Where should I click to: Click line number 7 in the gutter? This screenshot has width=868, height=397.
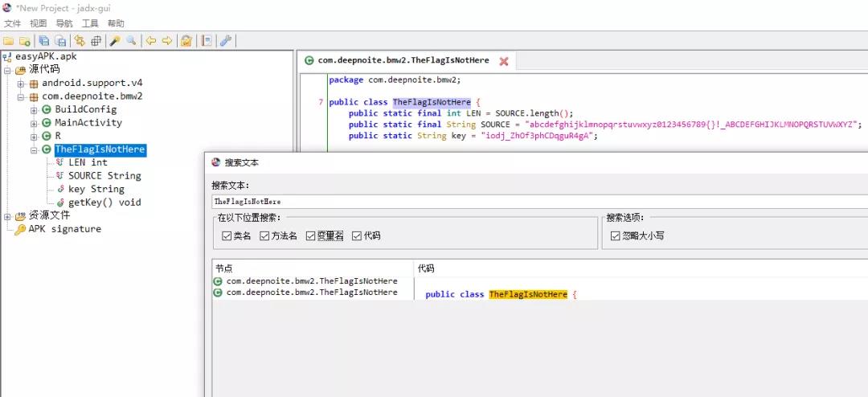[321, 102]
